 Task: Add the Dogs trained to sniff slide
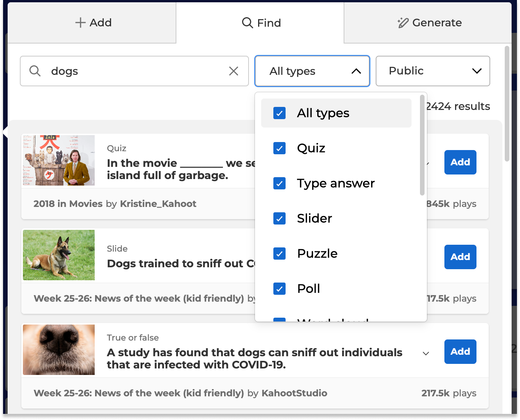(x=460, y=257)
